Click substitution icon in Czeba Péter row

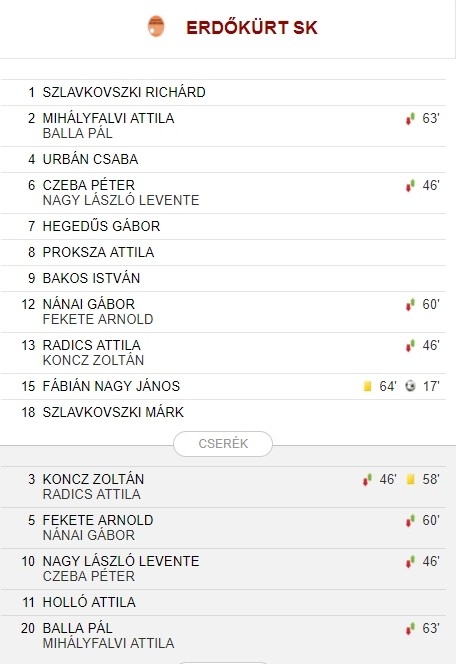tap(409, 185)
